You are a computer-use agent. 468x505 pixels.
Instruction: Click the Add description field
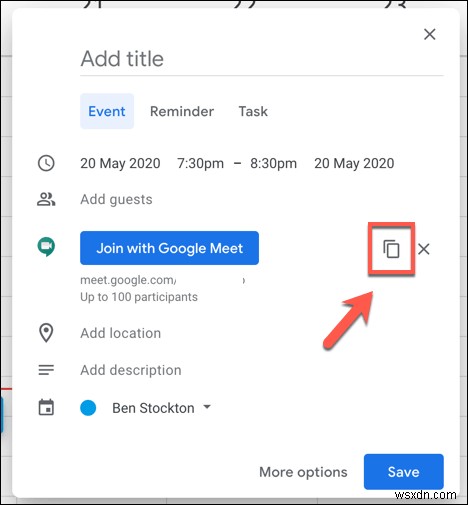pyautogui.click(x=131, y=370)
